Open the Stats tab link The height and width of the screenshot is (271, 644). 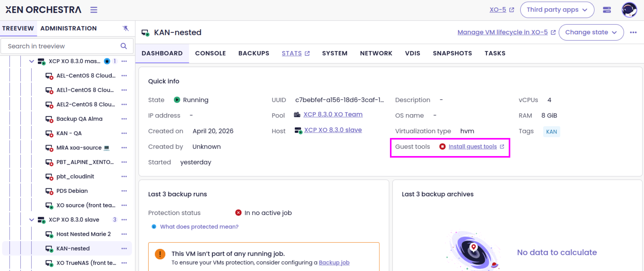coord(296,53)
